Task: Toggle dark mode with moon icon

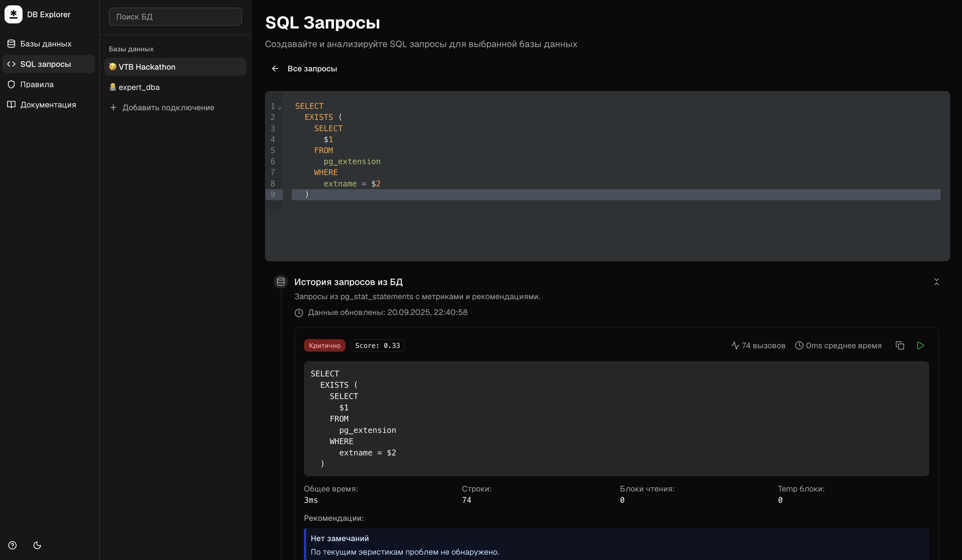Action: pos(37,545)
